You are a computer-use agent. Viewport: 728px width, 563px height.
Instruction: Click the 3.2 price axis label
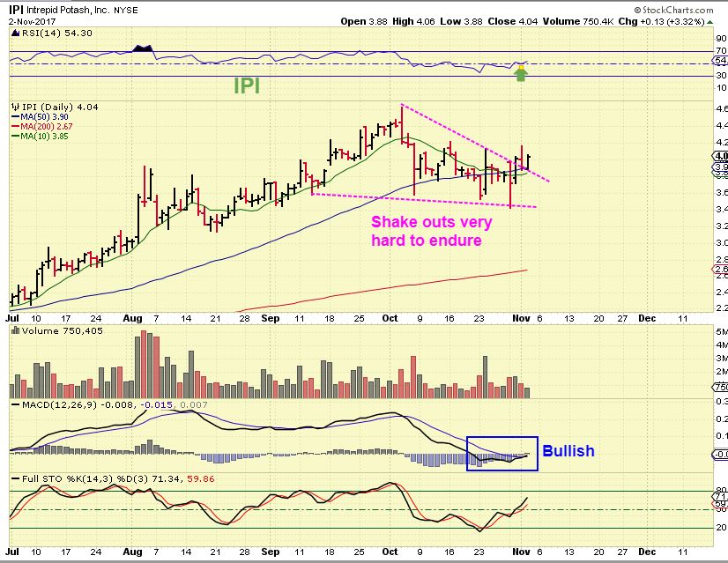click(x=722, y=226)
